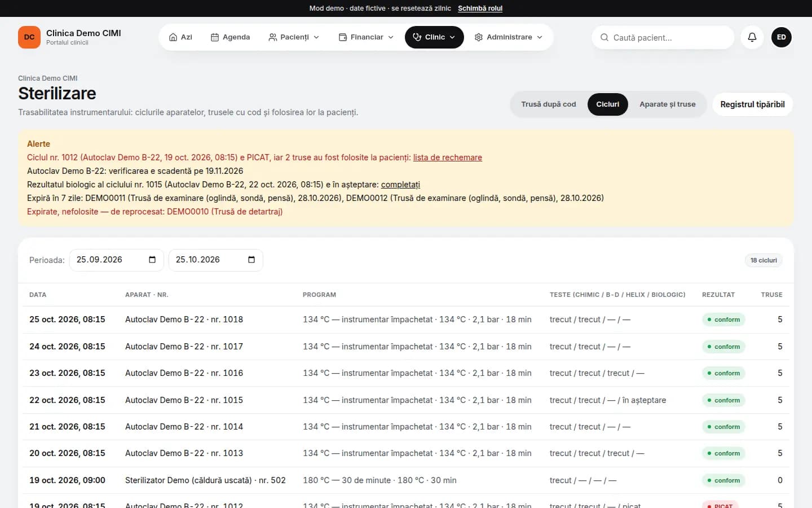Click the conform badge for nr. 1014

click(x=724, y=427)
